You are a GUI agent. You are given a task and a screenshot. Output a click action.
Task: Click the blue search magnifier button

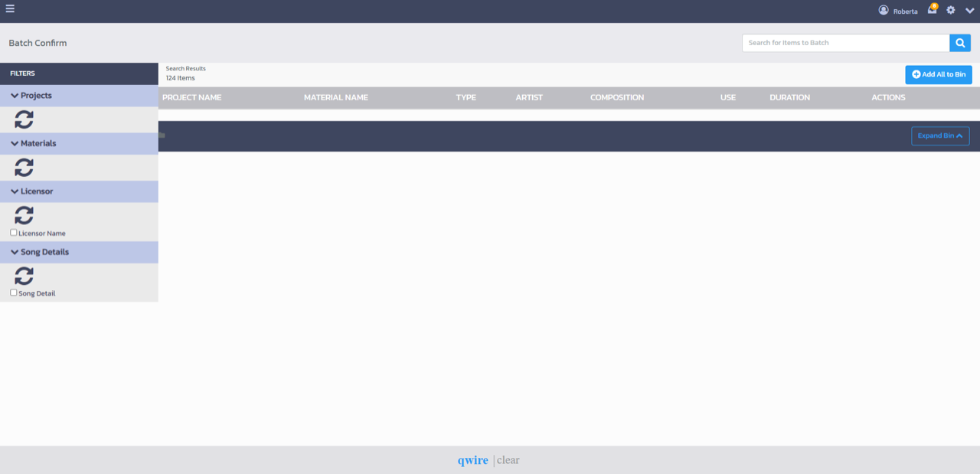tap(960, 43)
